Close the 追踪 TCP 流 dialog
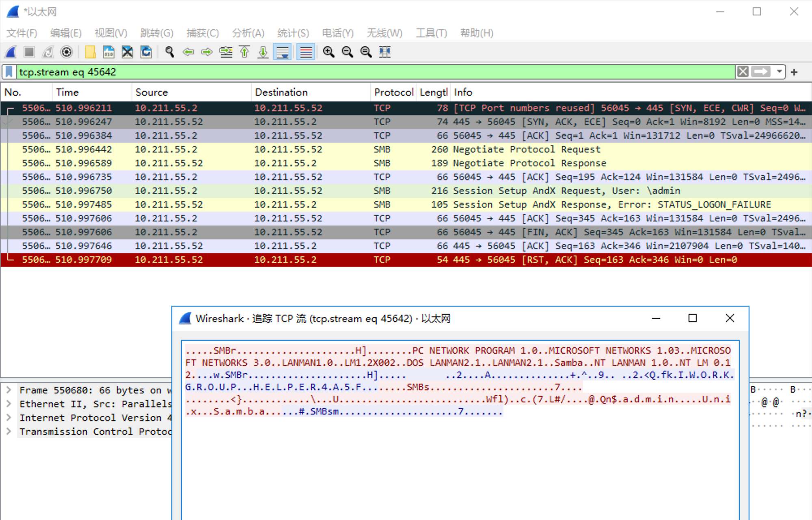Image resolution: width=812 pixels, height=520 pixels. tap(730, 318)
